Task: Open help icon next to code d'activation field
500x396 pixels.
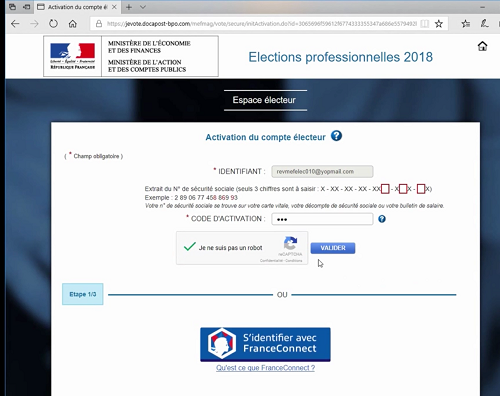Action: pos(382,219)
